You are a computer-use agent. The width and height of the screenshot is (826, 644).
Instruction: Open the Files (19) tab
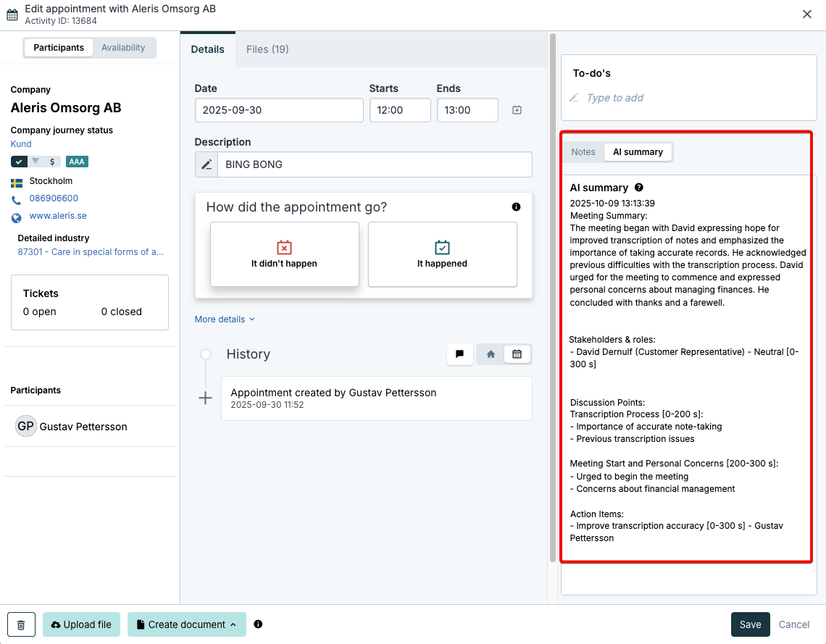coord(267,49)
